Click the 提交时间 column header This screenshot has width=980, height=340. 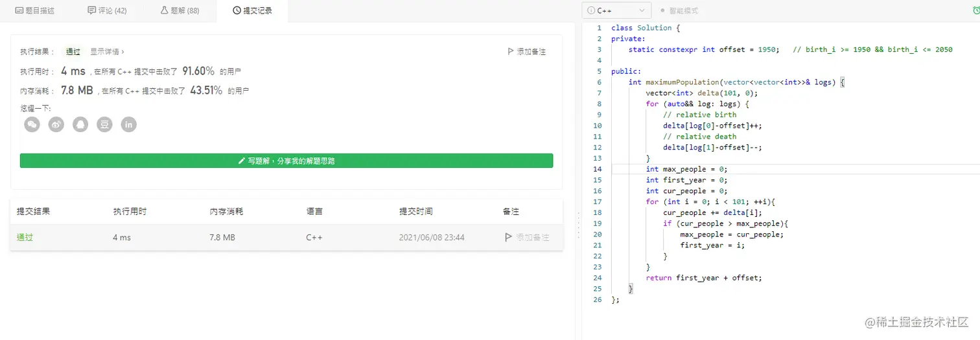pyautogui.click(x=416, y=212)
